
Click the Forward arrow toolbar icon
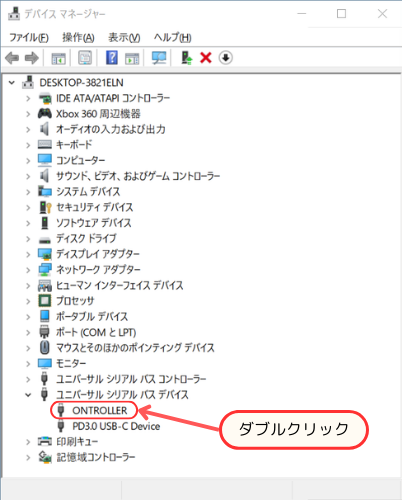coord(32,58)
